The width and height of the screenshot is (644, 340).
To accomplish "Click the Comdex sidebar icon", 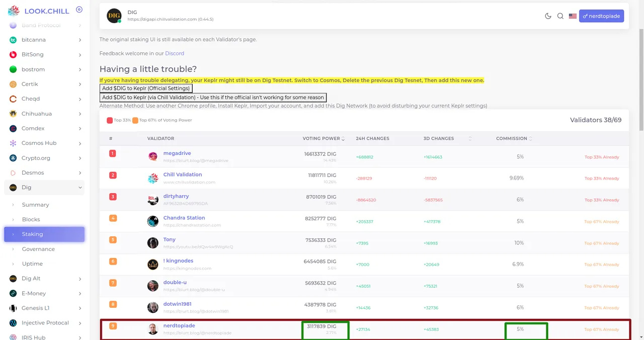I will [x=13, y=128].
